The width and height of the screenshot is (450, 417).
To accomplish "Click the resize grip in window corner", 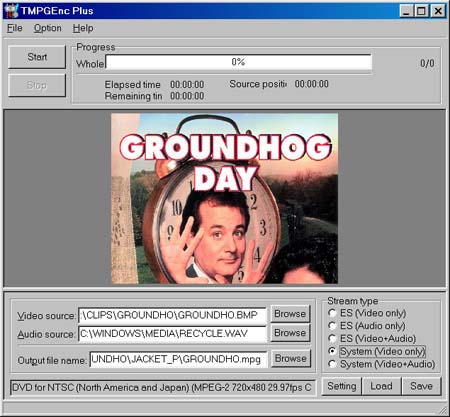I will tap(443, 409).
